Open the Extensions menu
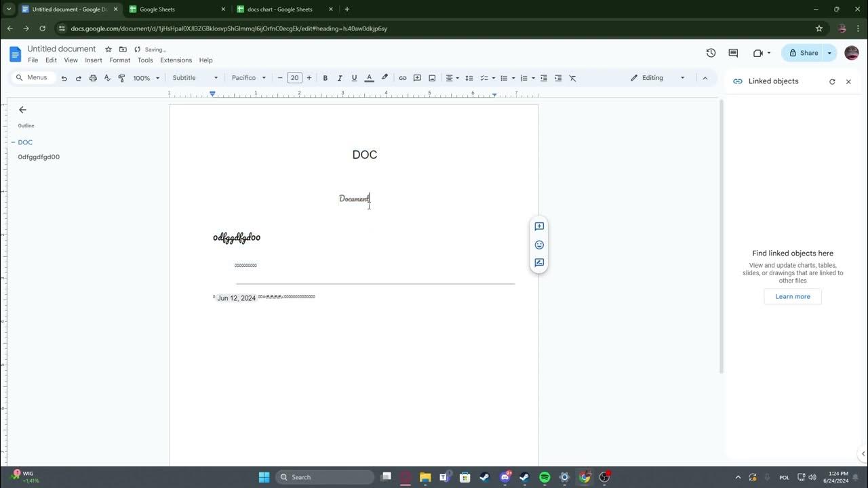The image size is (868, 488). click(176, 60)
